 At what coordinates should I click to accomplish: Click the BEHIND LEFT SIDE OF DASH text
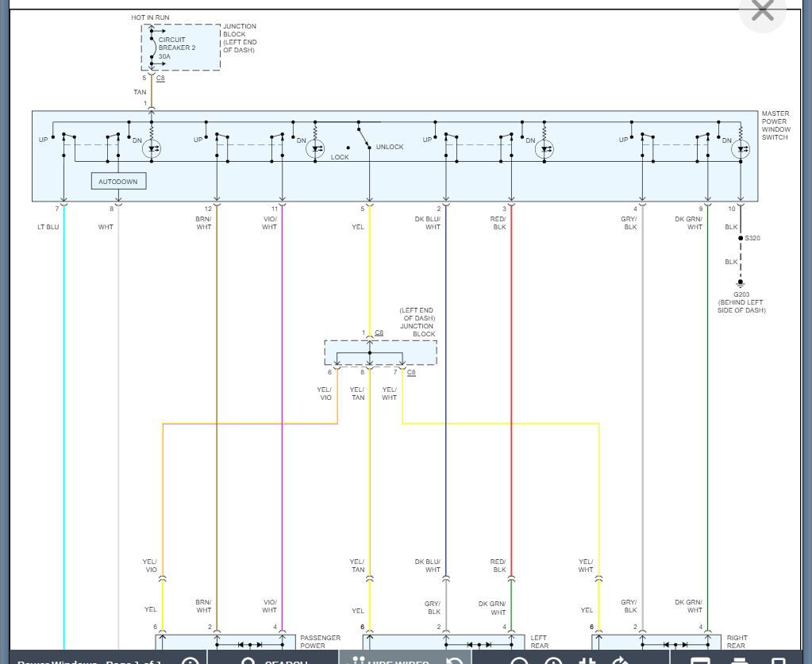(x=741, y=306)
